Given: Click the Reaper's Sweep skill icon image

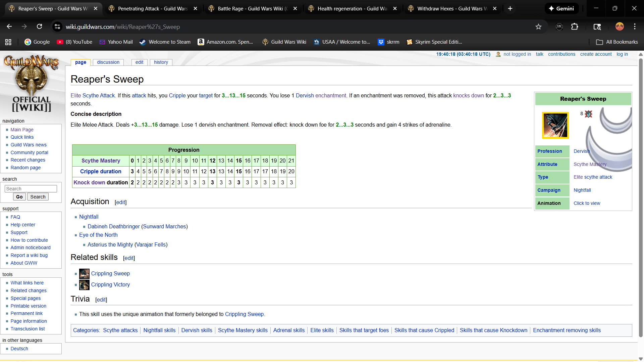Looking at the screenshot, I should point(555,125).
